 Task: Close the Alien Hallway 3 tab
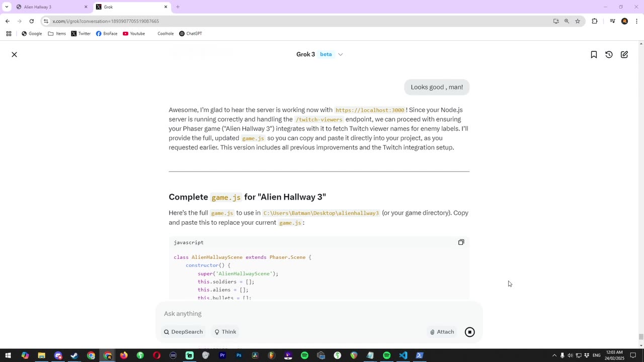[86, 7]
